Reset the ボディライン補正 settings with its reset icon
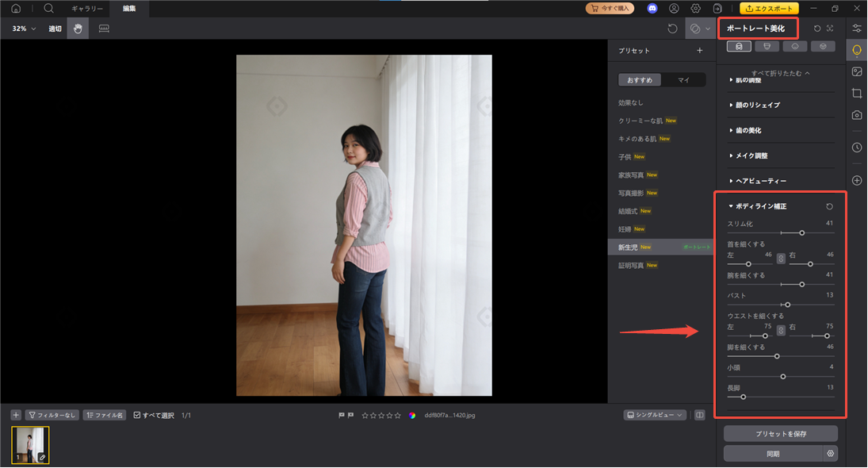 coord(829,205)
